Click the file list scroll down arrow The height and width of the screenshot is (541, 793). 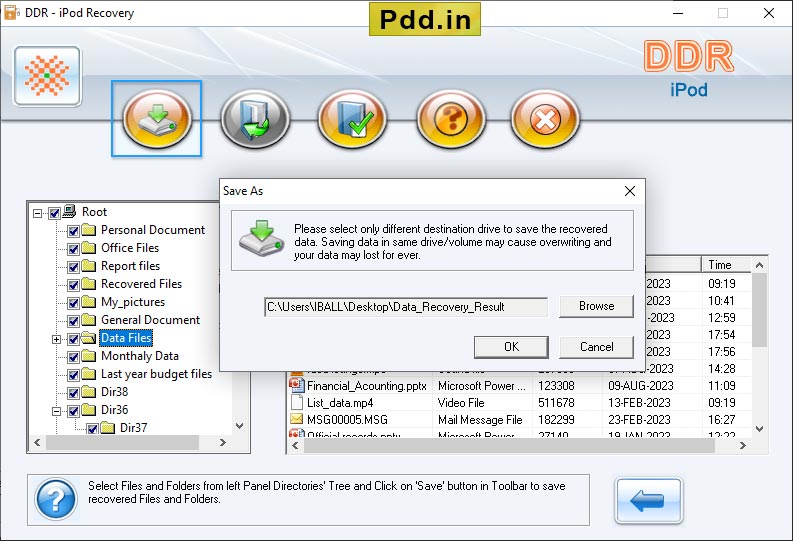click(759, 429)
